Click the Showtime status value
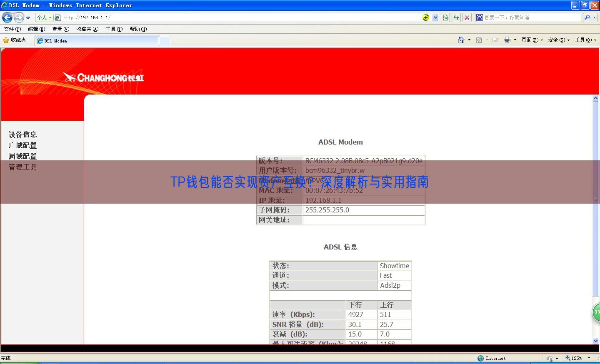The image size is (600, 364). 394,266
